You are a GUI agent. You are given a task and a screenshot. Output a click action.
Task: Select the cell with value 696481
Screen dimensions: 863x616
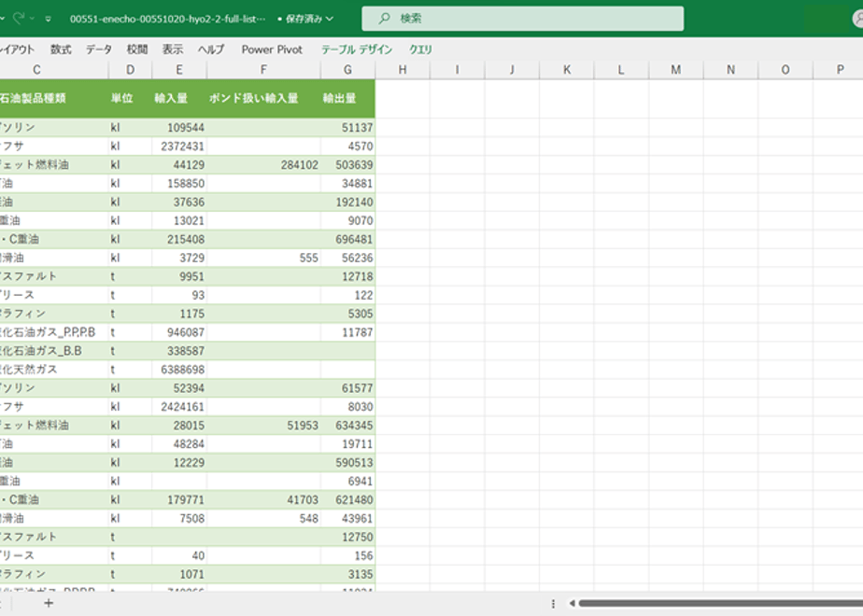pos(347,239)
